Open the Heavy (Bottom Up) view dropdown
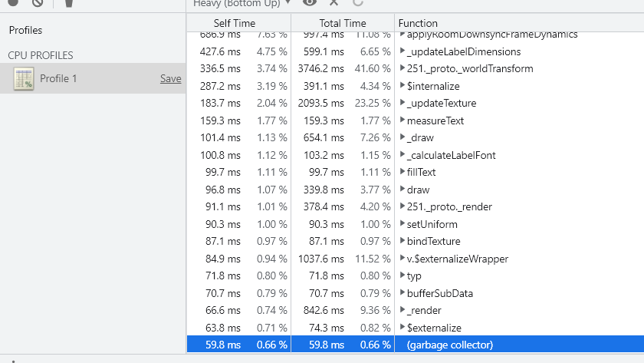 coord(242,3)
